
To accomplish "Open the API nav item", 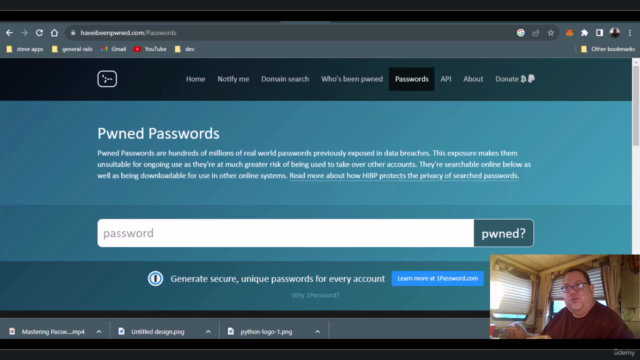I will [446, 79].
